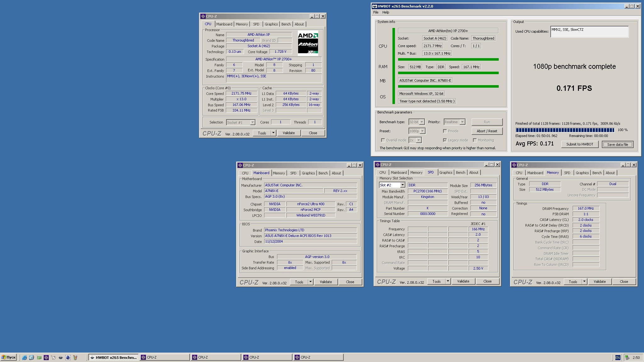Open the Benchmark type 32-bit dropdown

[x=422, y=122]
